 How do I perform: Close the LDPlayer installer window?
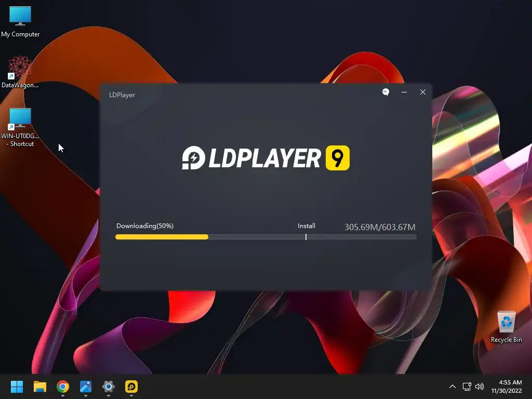pos(423,92)
